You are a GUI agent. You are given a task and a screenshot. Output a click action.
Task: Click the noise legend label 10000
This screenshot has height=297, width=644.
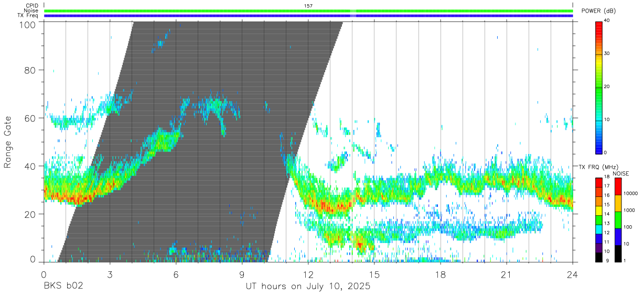pos(631,193)
